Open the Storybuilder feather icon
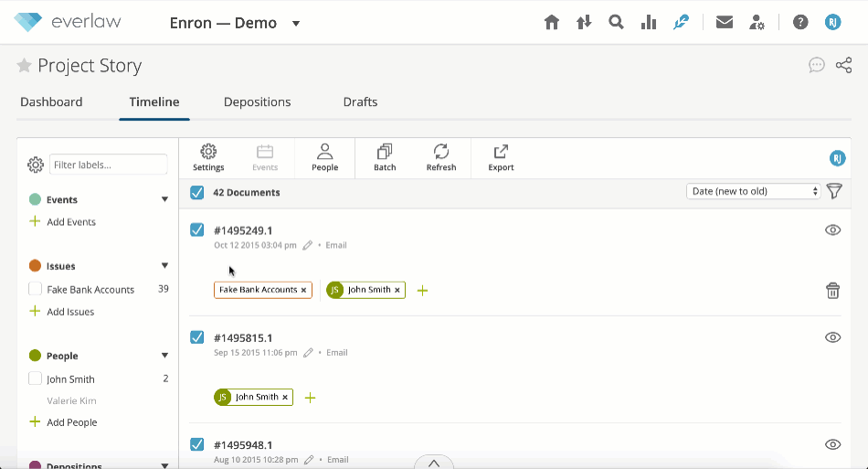This screenshot has width=868, height=469. (x=681, y=23)
